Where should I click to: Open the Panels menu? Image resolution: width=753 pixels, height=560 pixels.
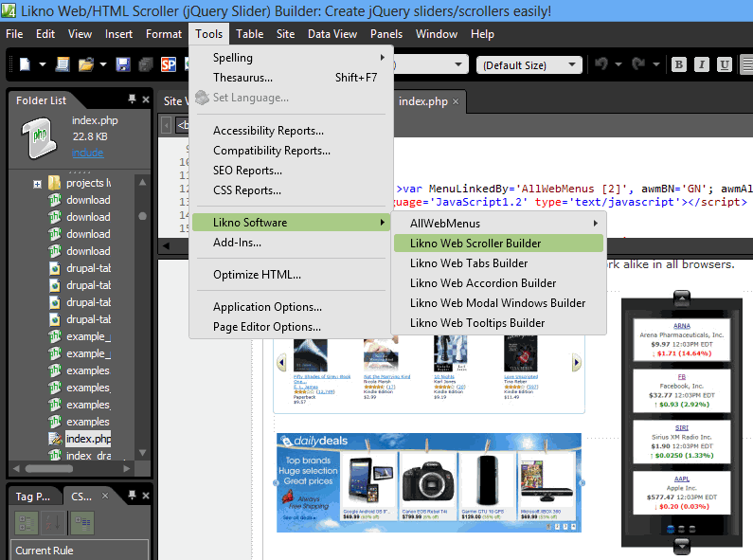tap(386, 34)
